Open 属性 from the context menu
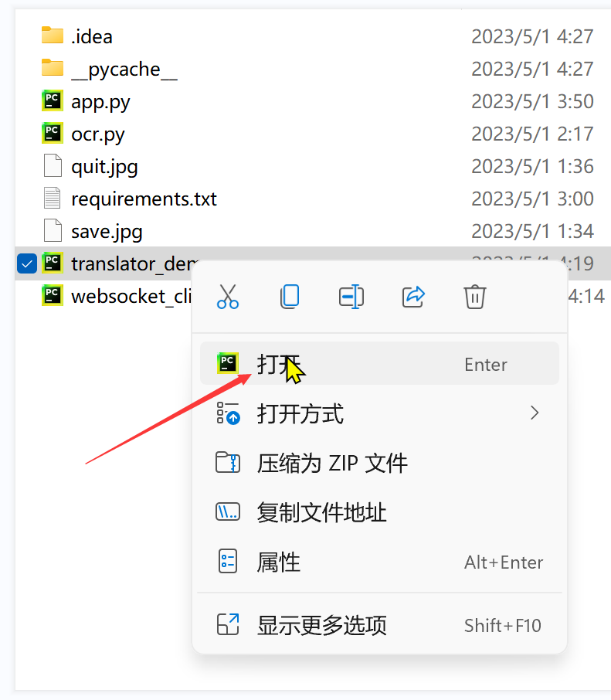 click(379, 562)
